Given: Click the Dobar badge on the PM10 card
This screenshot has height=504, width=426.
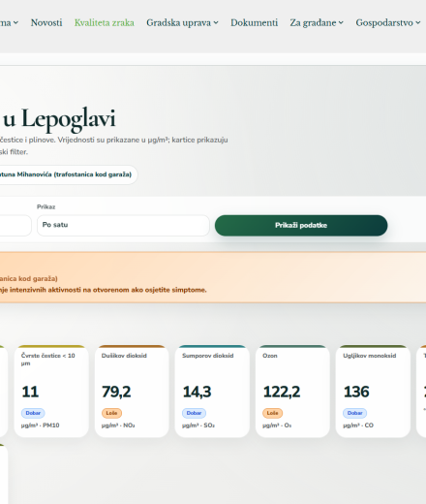Looking at the screenshot, I should (x=33, y=413).
